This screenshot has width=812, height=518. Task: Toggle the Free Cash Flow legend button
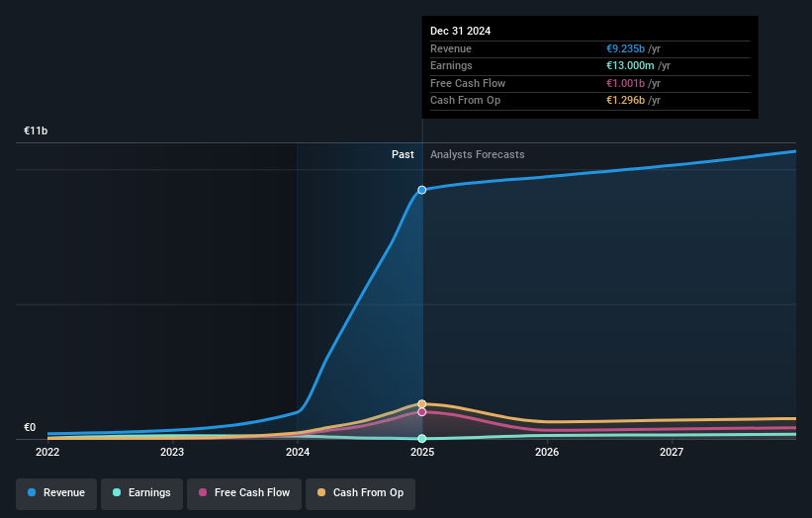click(x=244, y=493)
